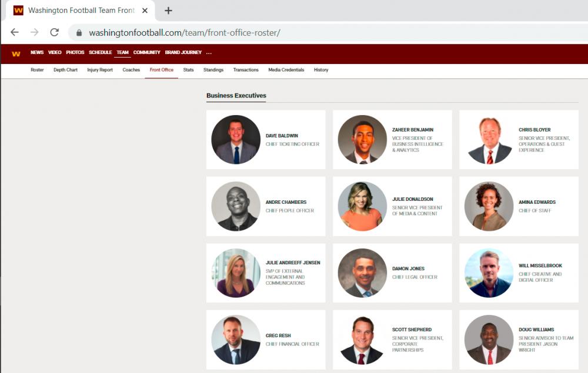Click the forward navigation arrow
This screenshot has width=588, height=373.
click(x=35, y=32)
